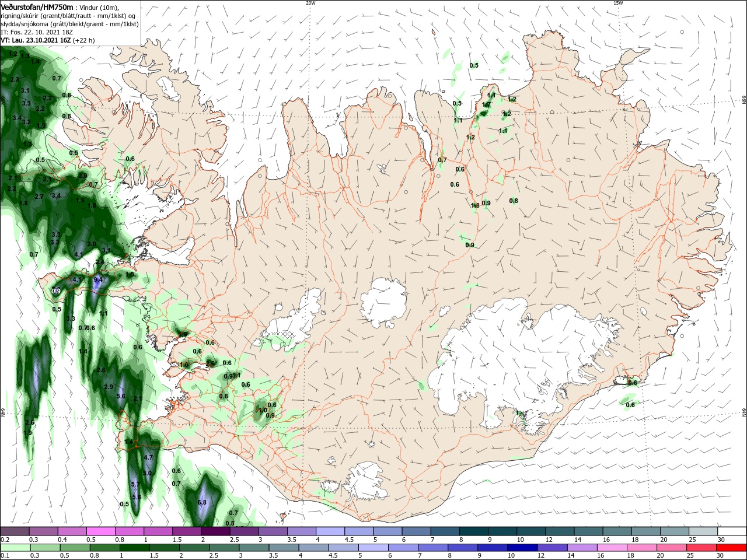Select upper scale swatch between 18 and 20

645,531
